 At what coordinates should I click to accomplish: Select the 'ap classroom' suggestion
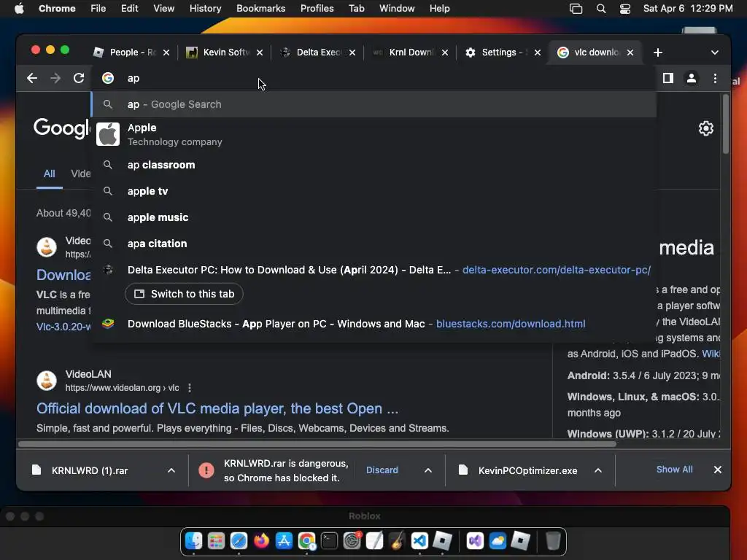373,165
